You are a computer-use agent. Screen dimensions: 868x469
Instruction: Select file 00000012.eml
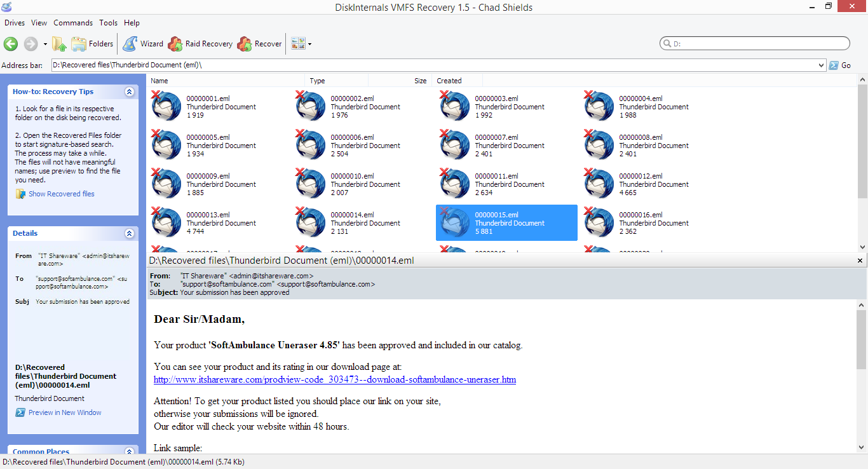pyautogui.click(x=652, y=184)
